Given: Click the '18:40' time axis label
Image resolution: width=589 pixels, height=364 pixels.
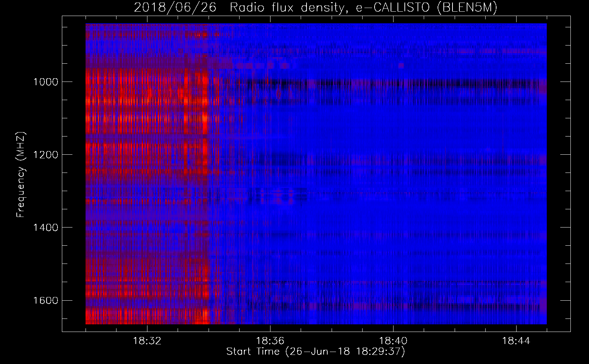Looking at the screenshot, I should [x=393, y=341].
